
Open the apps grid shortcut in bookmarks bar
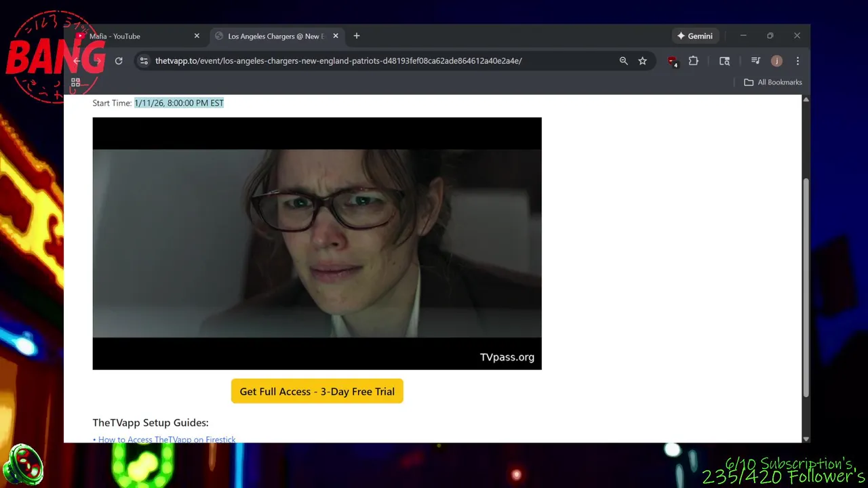click(x=76, y=82)
